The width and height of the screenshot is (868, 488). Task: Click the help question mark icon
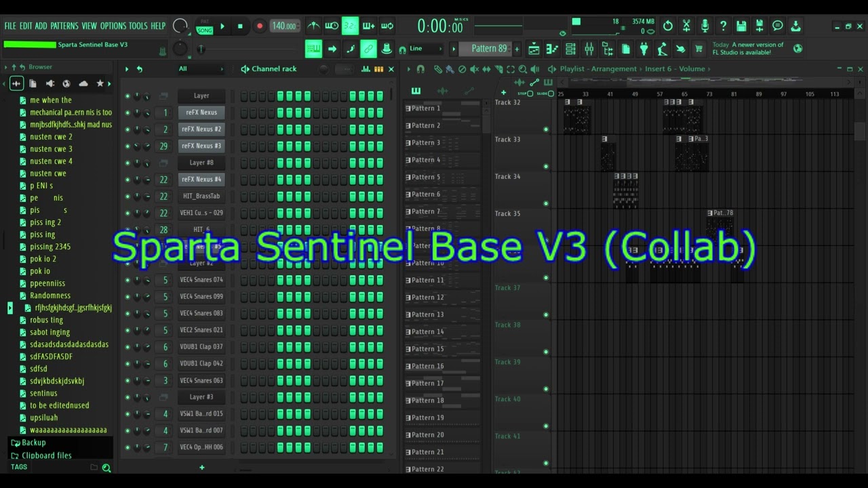coord(723,26)
